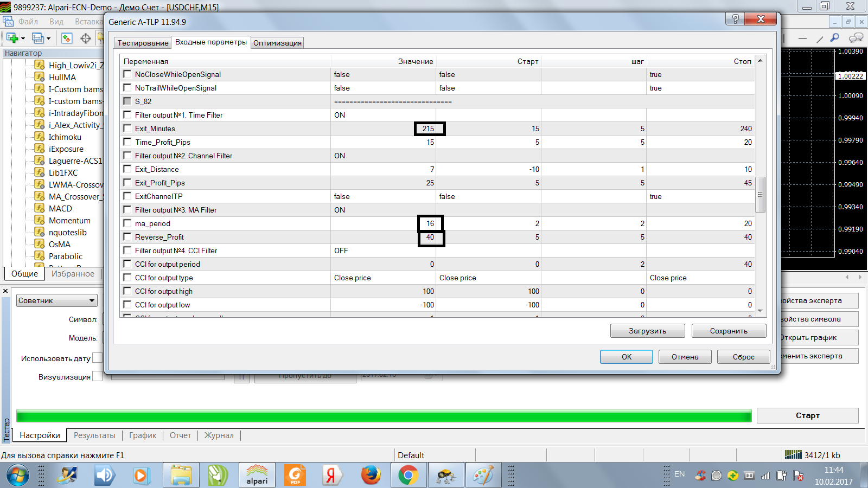Enable the Exit_Distance checkbox

point(127,169)
